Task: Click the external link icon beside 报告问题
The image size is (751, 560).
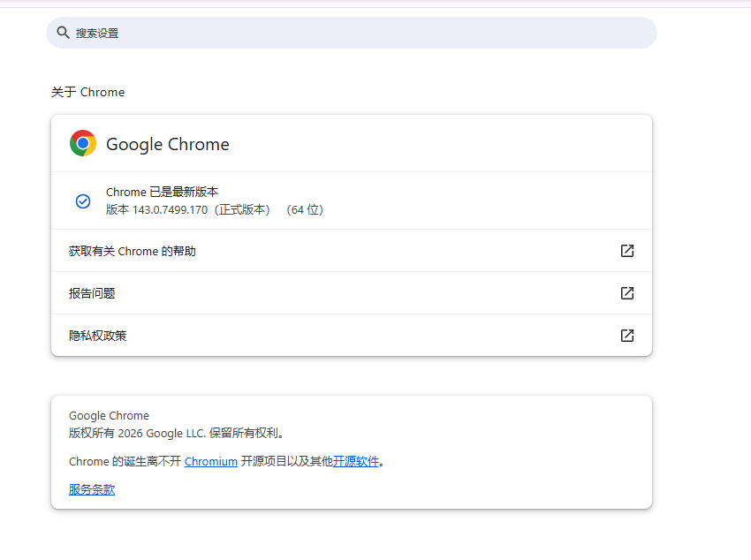Action: [x=627, y=293]
